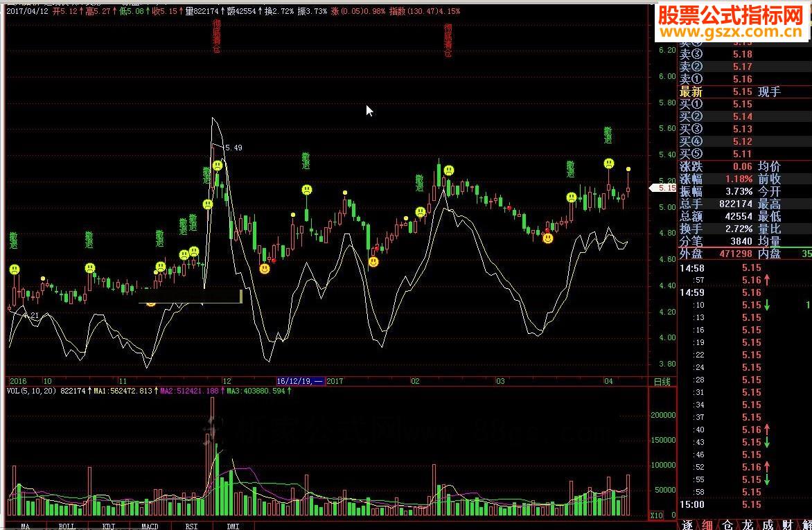Click the frowny face below the April 撤退 label
The height and width of the screenshot is (530, 812).
click(609, 164)
